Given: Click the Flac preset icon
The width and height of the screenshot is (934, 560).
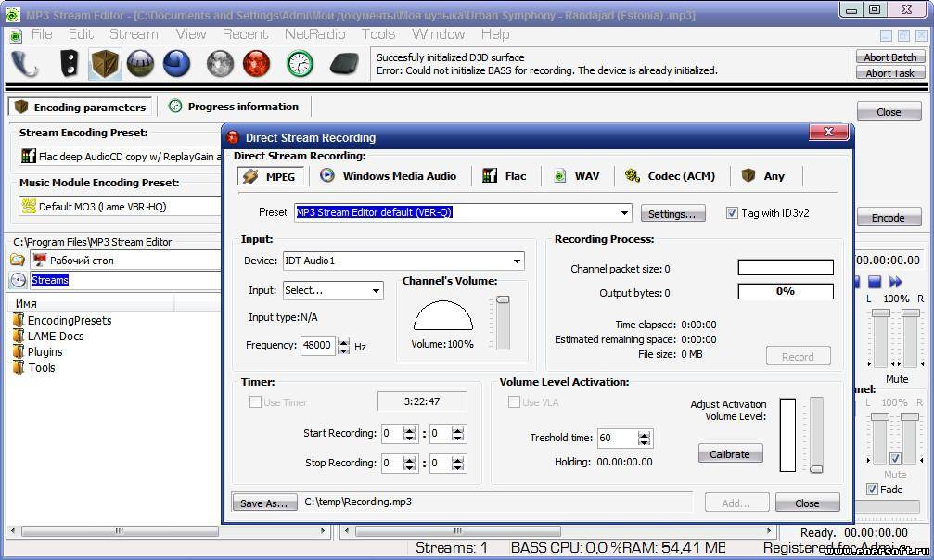Looking at the screenshot, I should 28,156.
